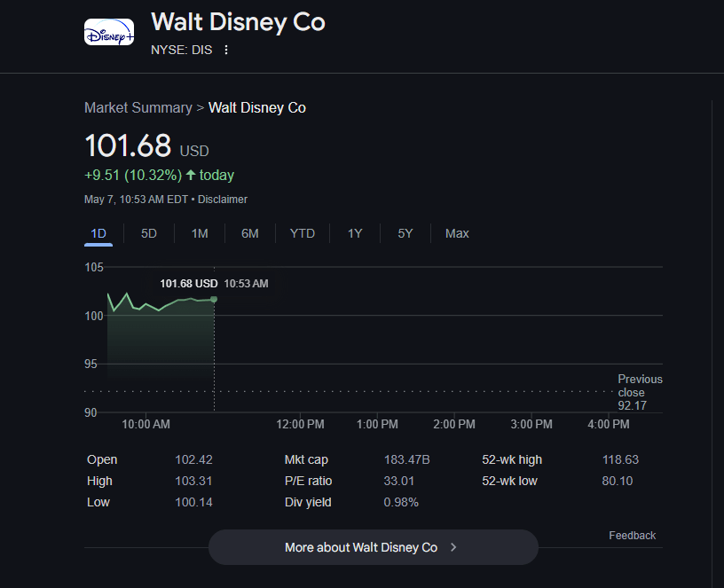Click the 52-wk low value 80.10
Image resolution: width=724 pixels, height=588 pixels.
tap(618, 481)
